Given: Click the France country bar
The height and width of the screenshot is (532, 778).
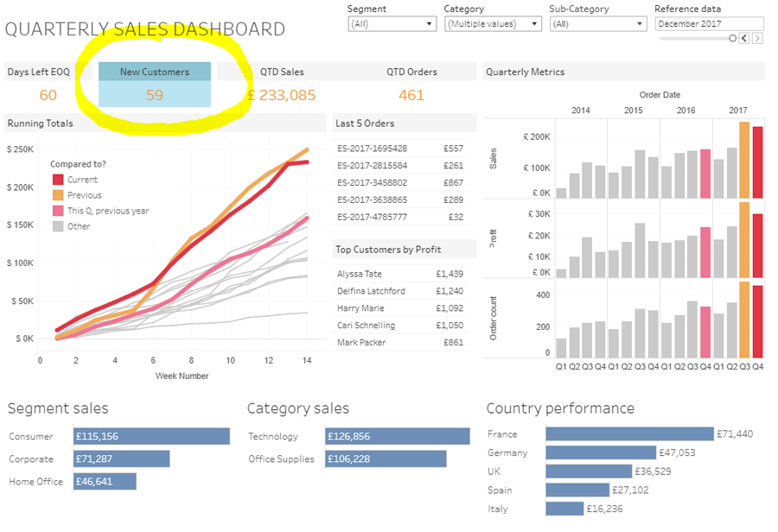Looking at the screenshot, I should [629, 434].
